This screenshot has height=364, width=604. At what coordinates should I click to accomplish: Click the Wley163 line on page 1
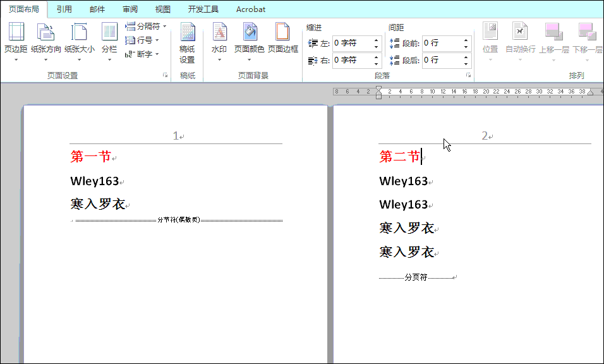[95, 181]
